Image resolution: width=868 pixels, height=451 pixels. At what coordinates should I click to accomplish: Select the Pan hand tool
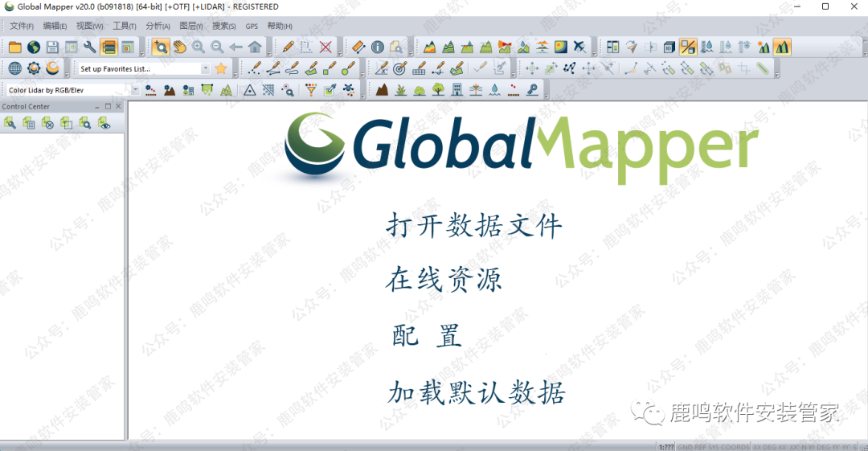(179, 47)
